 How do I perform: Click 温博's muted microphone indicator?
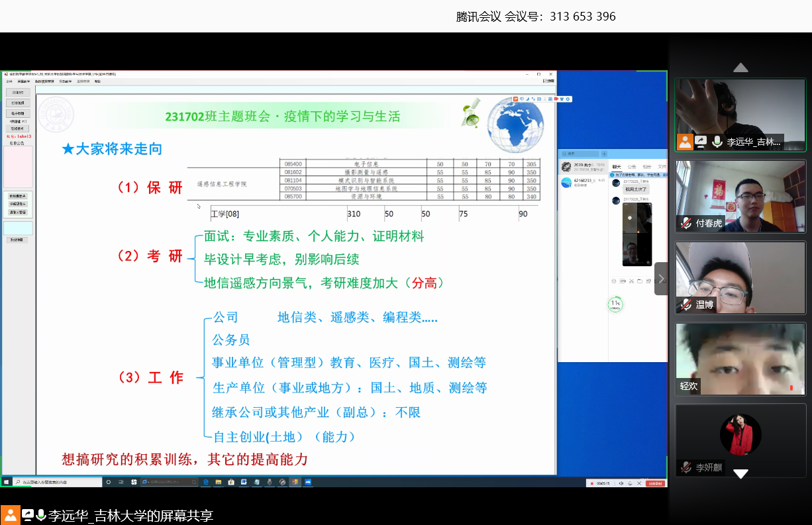point(685,305)
